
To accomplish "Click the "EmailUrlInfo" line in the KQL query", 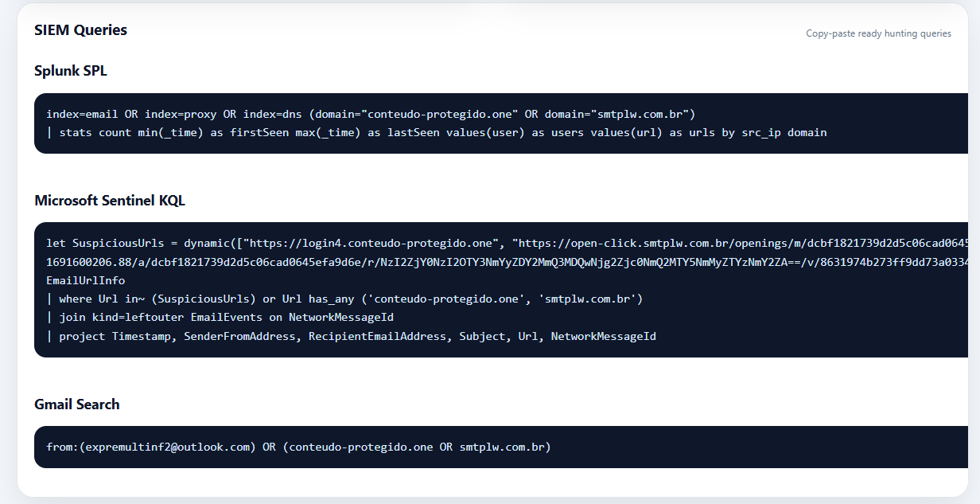I will [85, 280].
